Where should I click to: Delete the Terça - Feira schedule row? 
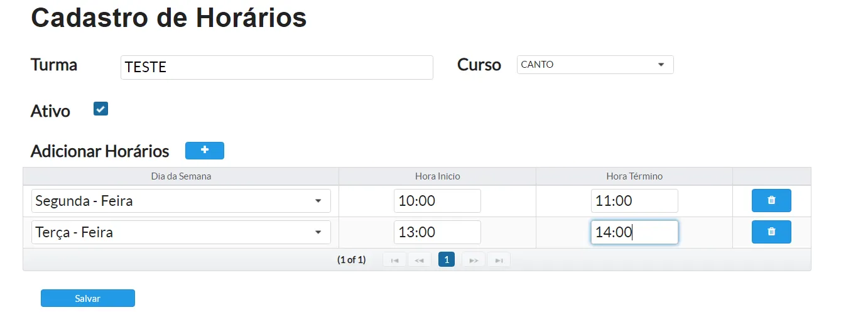(x=771, y=232)
